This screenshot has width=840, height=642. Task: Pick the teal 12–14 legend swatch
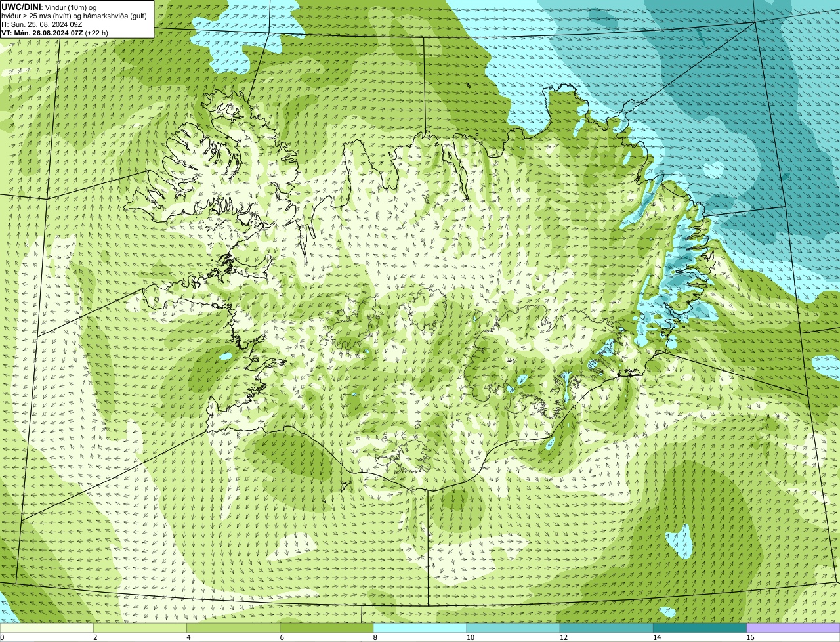[x=606, y=628]
